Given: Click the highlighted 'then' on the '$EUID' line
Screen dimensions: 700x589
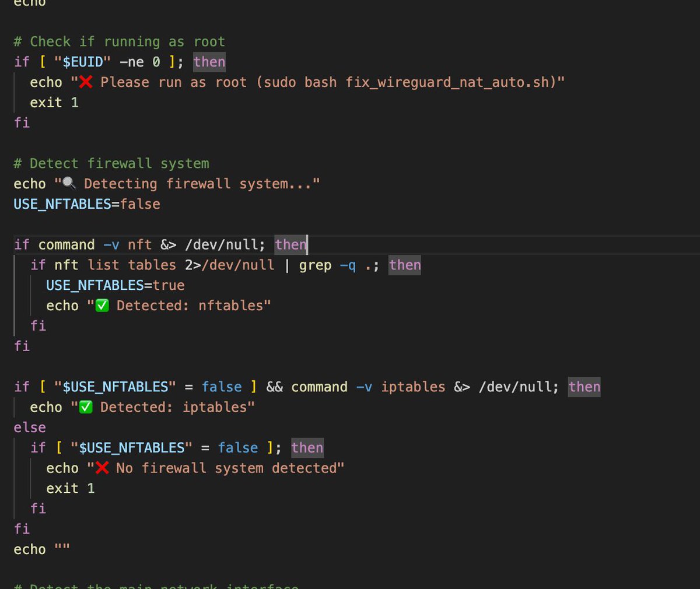Looking at the screenshot, I should (x=209, y=62).
